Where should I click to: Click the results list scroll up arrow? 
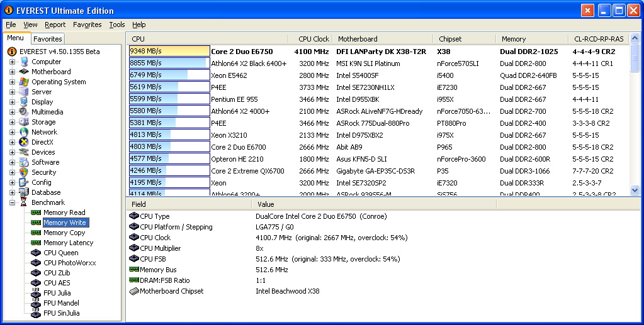(x=635, y=38)
